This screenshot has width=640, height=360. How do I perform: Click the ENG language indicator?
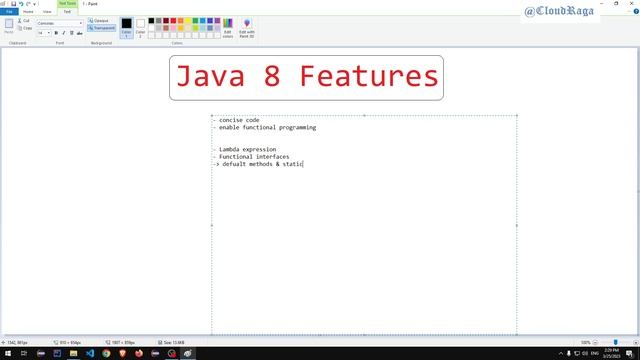click(x=595, y=353)
